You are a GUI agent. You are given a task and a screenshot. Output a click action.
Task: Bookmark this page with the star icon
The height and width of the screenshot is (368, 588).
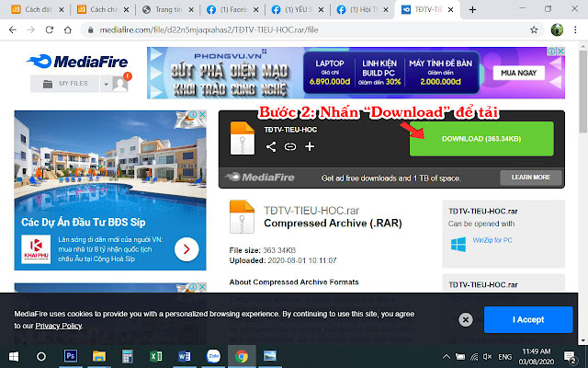534,29
